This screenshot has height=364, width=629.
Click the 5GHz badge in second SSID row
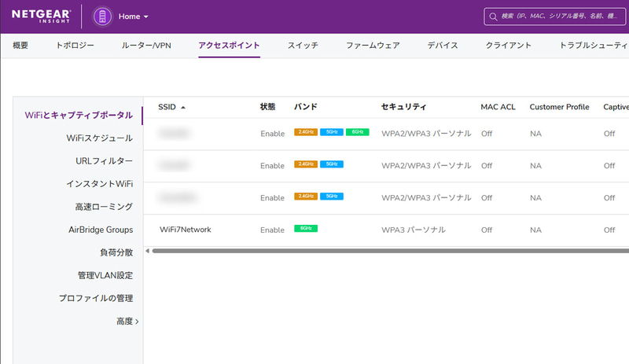(x=332, y=164)
